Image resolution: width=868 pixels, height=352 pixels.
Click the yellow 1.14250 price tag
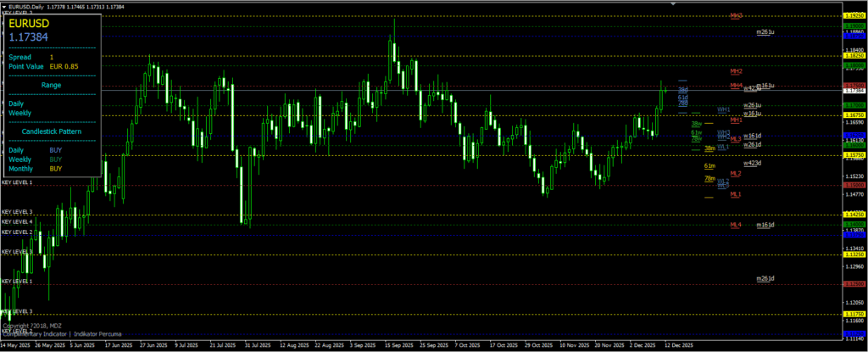[x=854, y=215]
